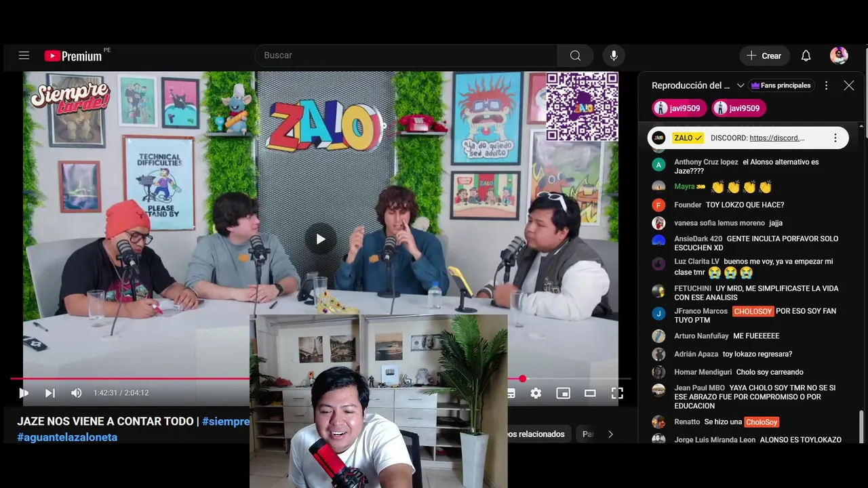The image size is (868, 488).
Task: Toggle theater mode in the player
Action: pyautogui.click(x=590, y=393)
